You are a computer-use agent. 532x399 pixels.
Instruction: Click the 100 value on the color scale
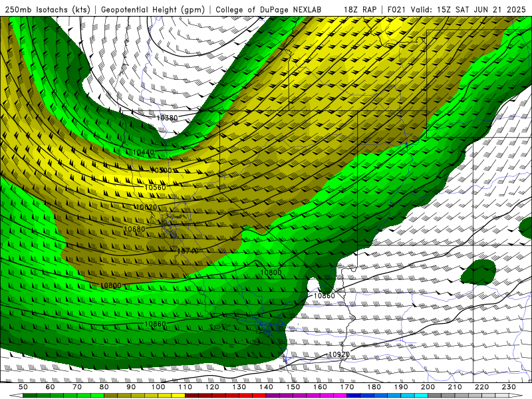158,387
